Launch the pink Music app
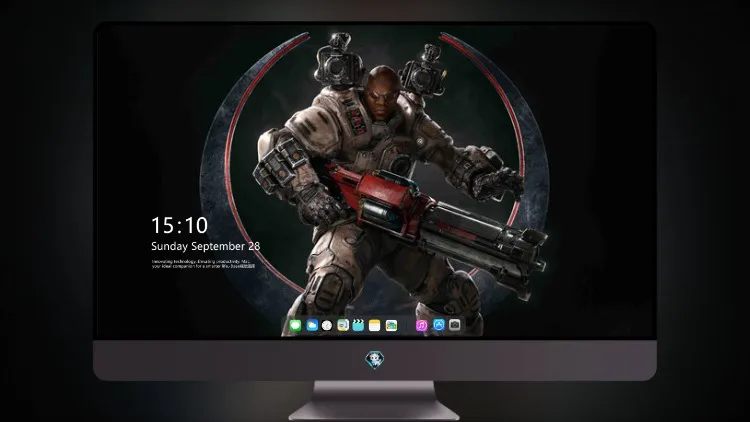The height and width of the screenshot is (422, 750). pos(421,325)
